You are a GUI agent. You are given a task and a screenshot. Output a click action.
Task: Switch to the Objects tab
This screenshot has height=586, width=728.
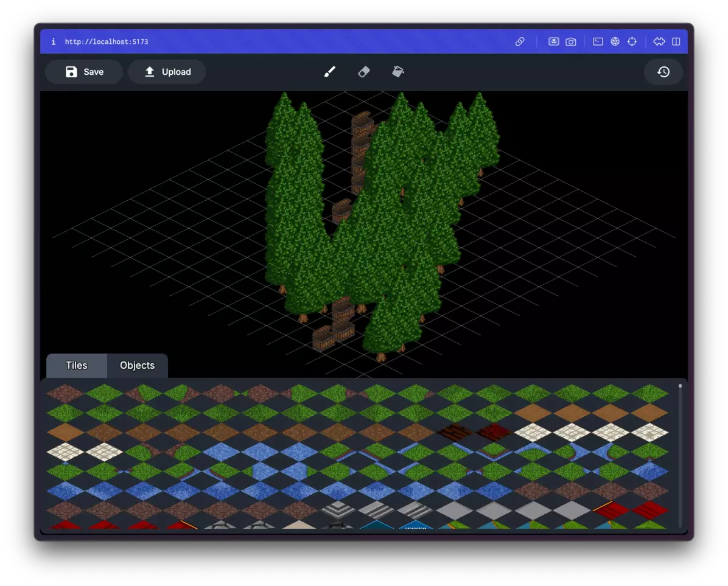click(x=137, y=365)
